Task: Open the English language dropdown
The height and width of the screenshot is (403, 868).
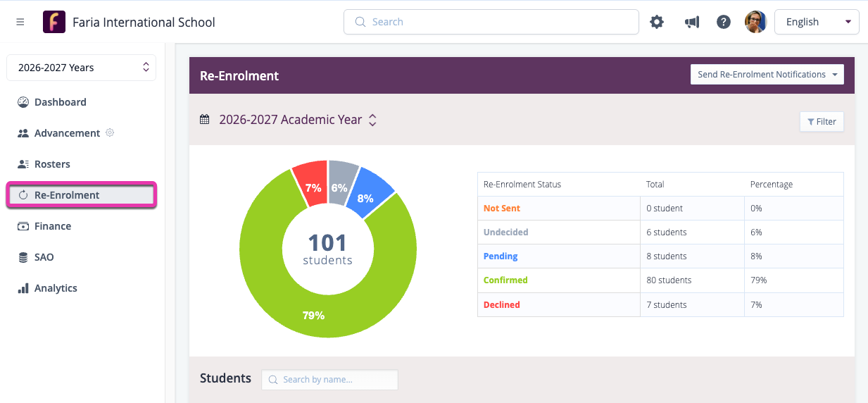Action: coord(817,22)
